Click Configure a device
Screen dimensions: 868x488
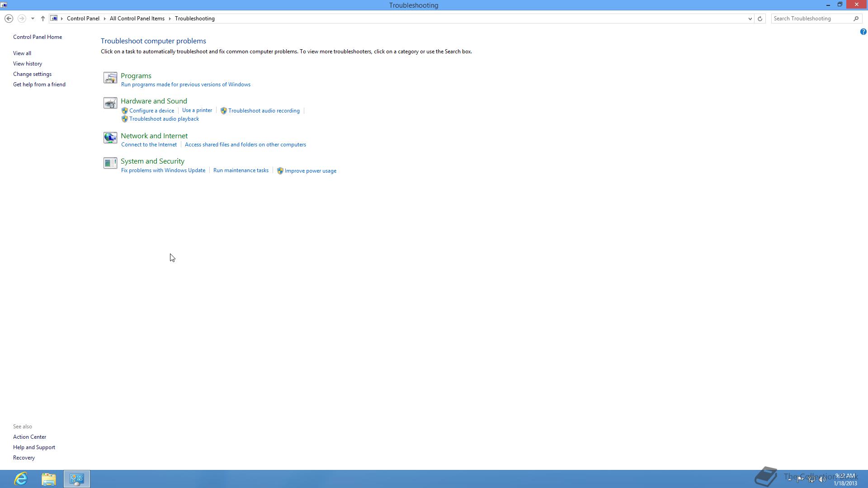click(152, 111)
